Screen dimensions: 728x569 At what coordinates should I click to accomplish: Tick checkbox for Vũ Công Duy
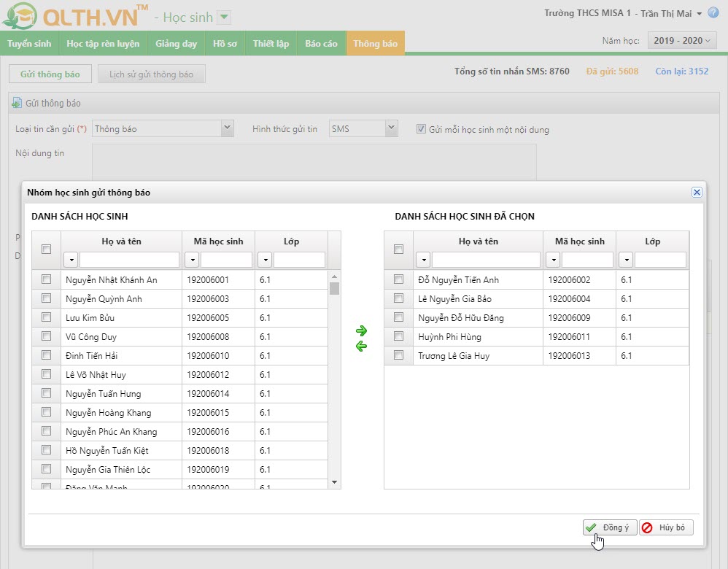(47, 336)
